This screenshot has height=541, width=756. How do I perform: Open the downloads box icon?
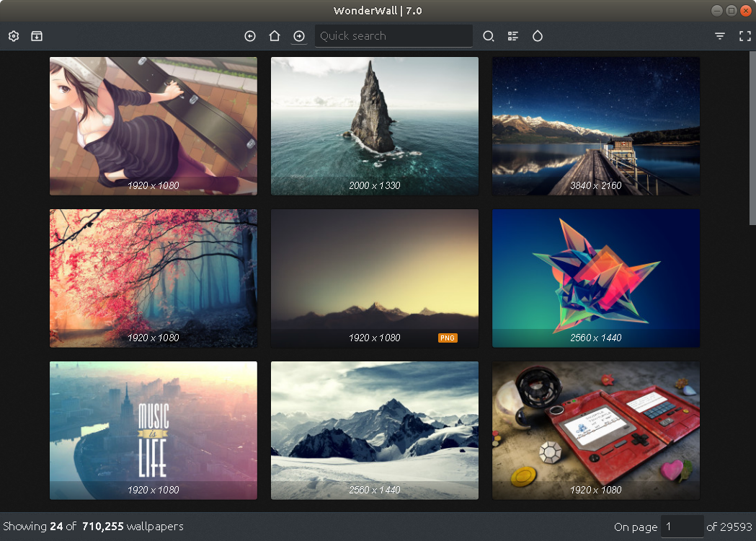[37, 36]
